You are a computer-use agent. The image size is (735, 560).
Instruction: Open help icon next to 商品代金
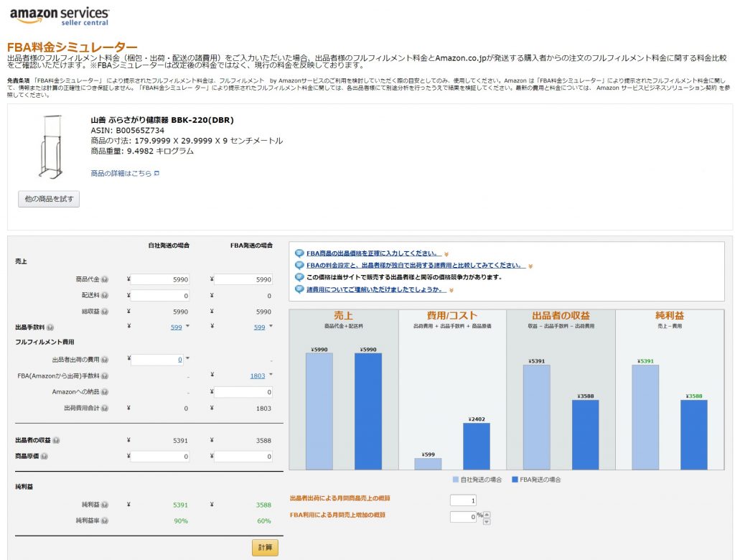point(105,279)
